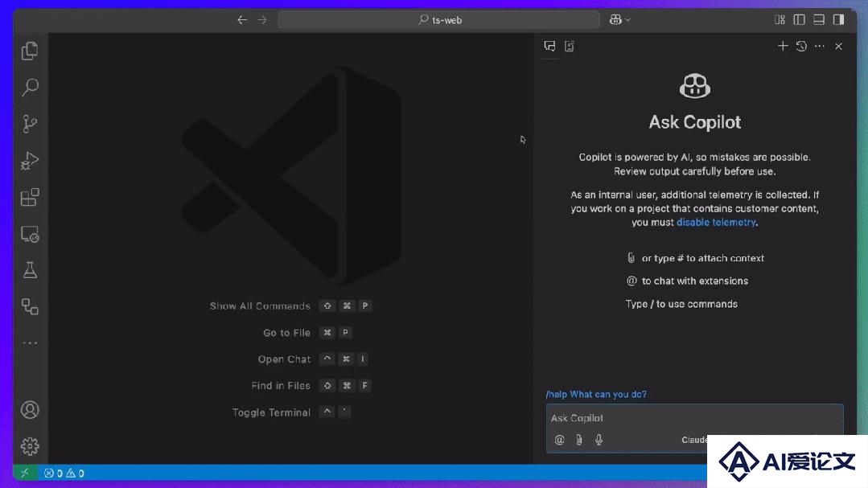
Task: Open chat panel more actions ellipsis
Action: (x=819, y=46)
